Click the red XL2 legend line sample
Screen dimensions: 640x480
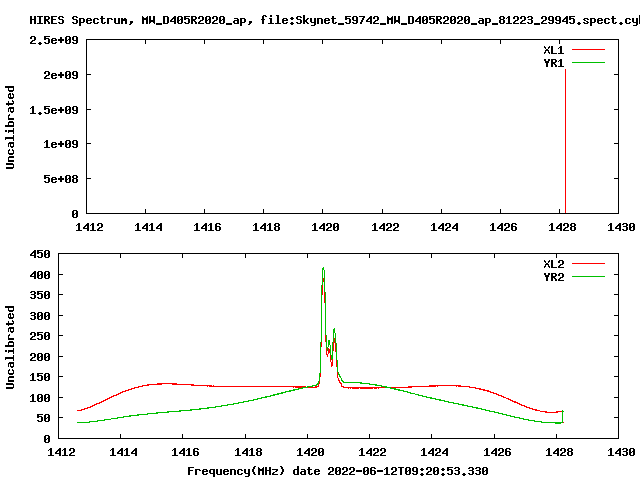(588, 264)
